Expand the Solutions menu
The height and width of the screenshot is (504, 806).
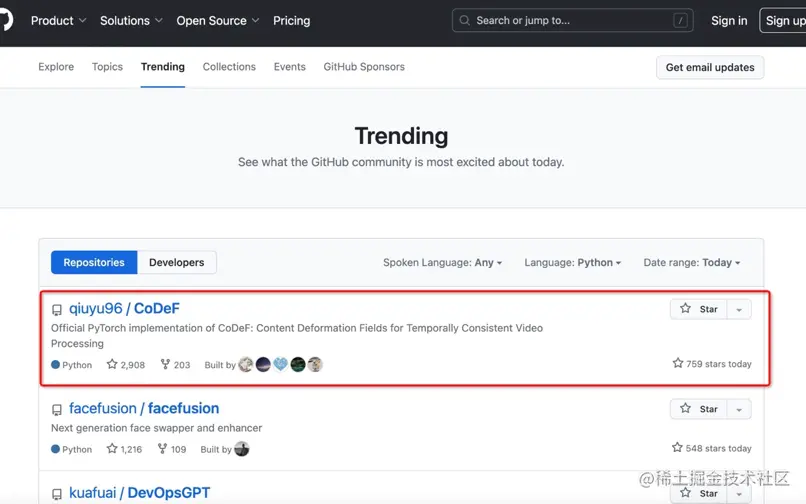131,21
